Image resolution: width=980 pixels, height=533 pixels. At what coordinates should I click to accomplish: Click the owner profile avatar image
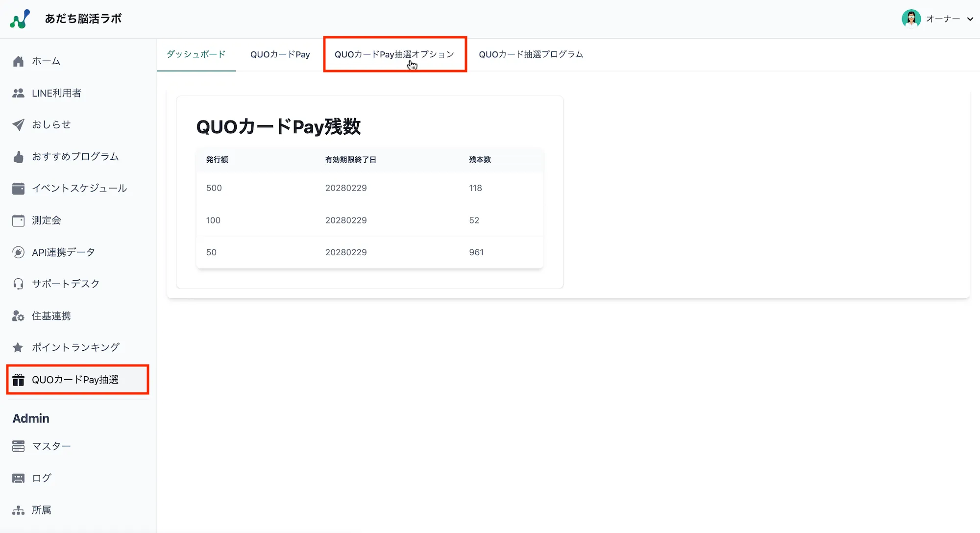(912, 19)
